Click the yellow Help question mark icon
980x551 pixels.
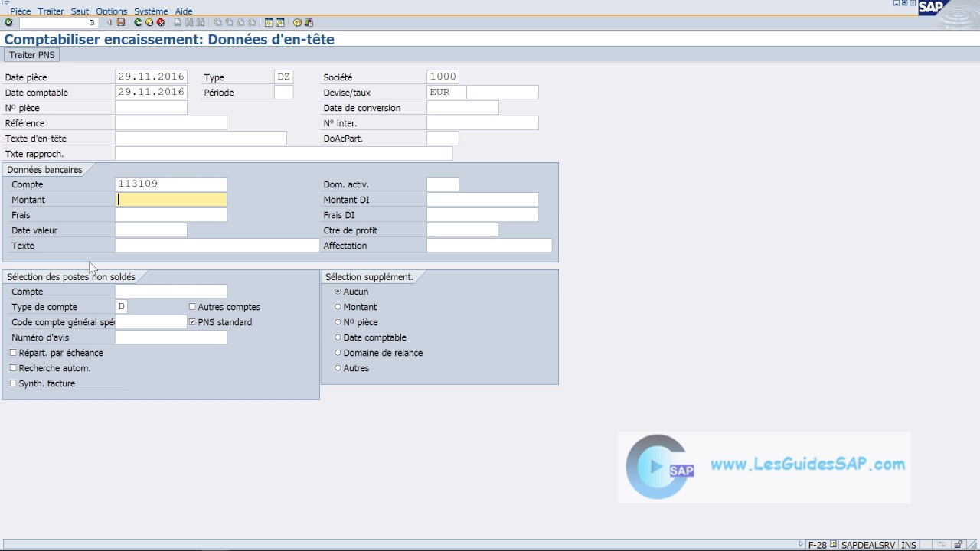pyautogui.click(x=297, y=23)
